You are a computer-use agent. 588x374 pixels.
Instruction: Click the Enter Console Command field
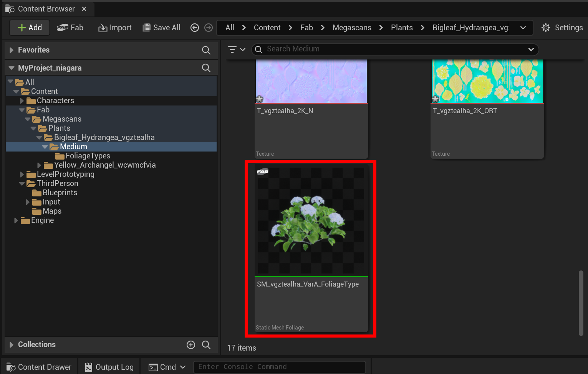[279, 367]
